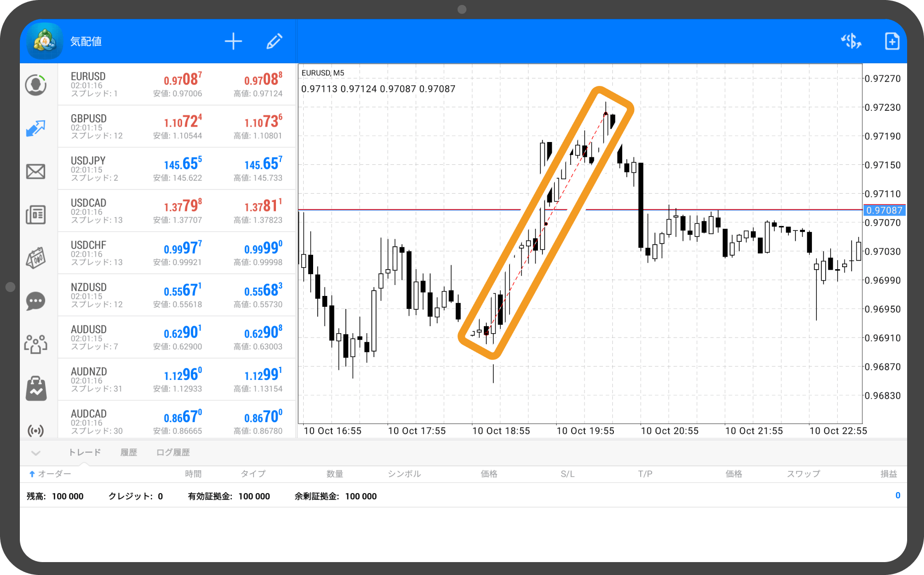
Task: Click the 0.97087 price label on axis
Action: point(884,211)
